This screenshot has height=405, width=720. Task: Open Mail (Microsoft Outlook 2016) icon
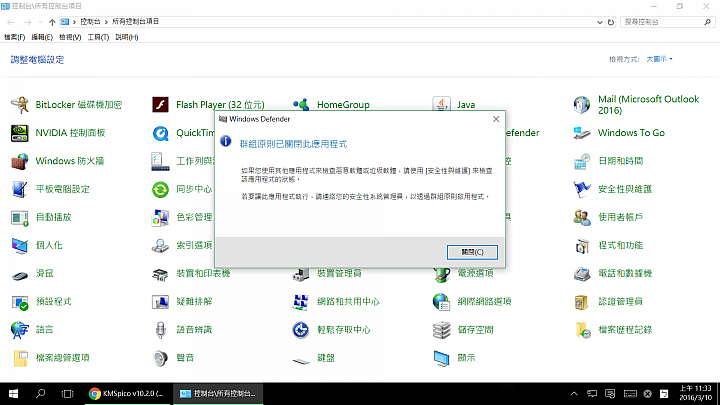tap(582, 105)
